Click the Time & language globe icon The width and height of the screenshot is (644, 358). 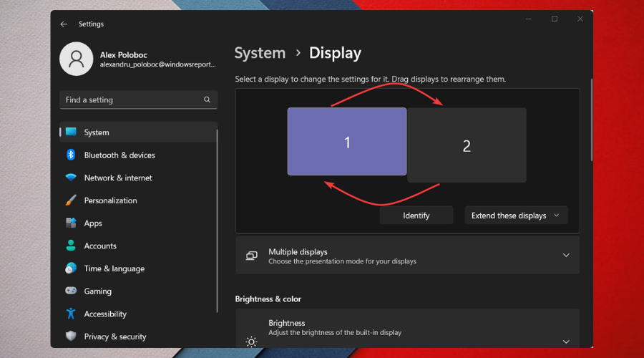71,268
